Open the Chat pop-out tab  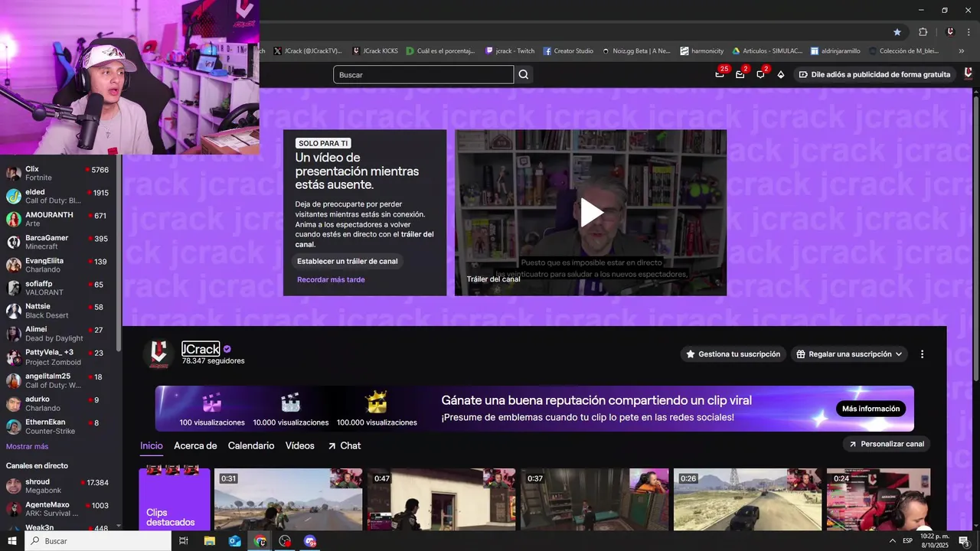[344, 445]
